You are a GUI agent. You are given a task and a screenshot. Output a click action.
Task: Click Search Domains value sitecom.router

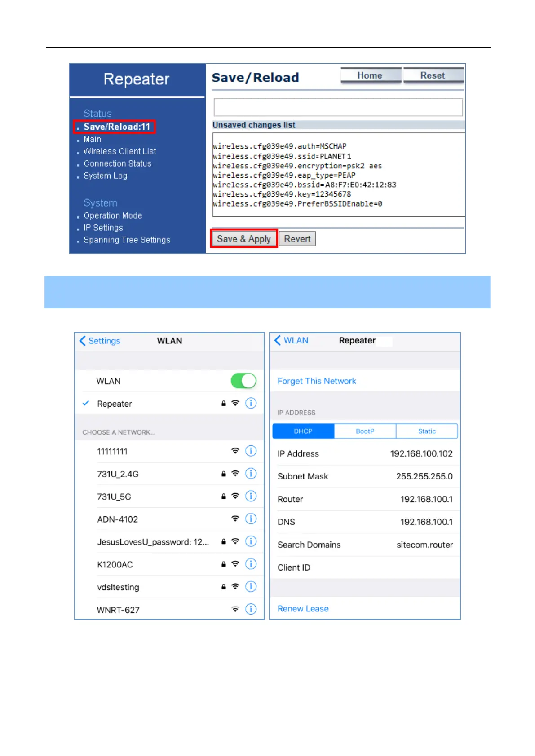424,545
